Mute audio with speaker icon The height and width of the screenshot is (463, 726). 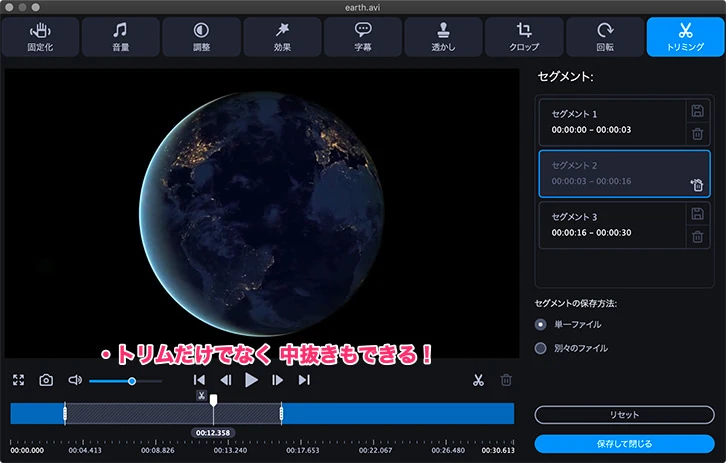pyautogui.click(x=75, y=380)
